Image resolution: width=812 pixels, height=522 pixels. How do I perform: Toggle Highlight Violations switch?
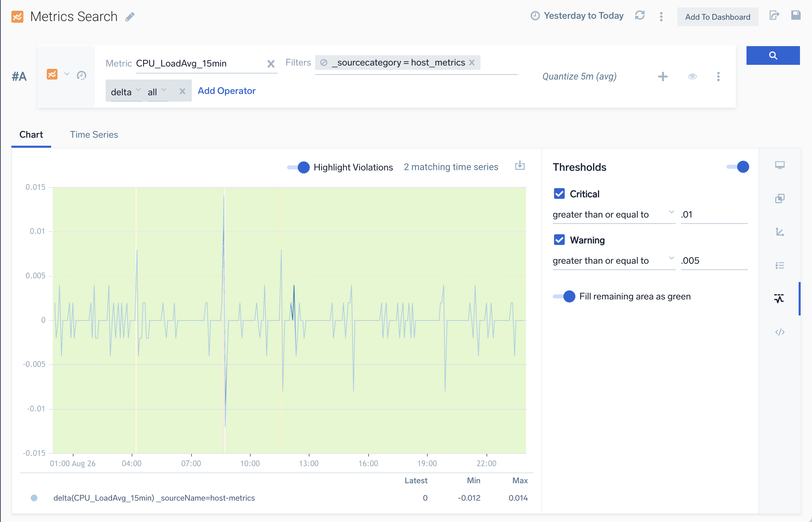pos(298,167)
